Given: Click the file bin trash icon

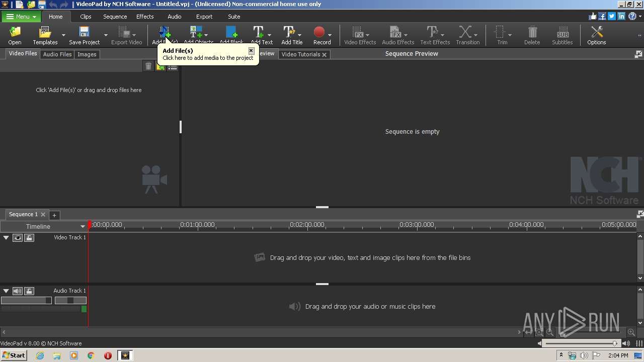Looking at the screenshot, I should (x=148, y=66).
